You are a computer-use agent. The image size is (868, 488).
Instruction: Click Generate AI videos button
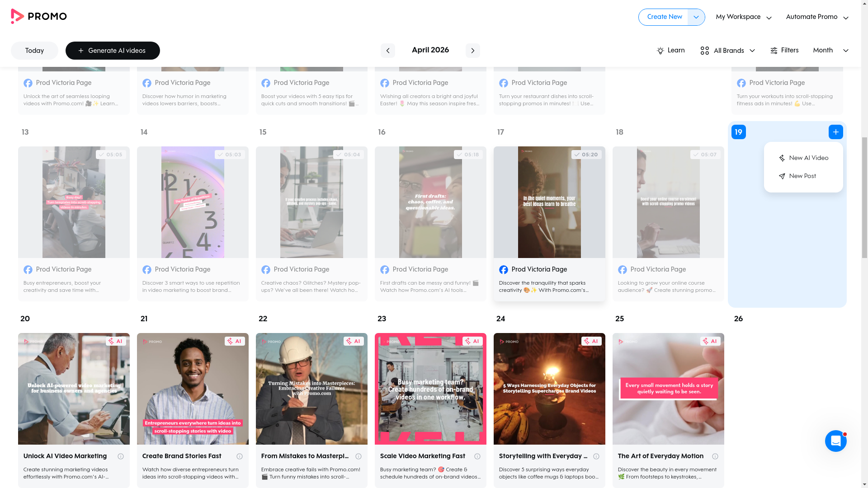(113, 51)
